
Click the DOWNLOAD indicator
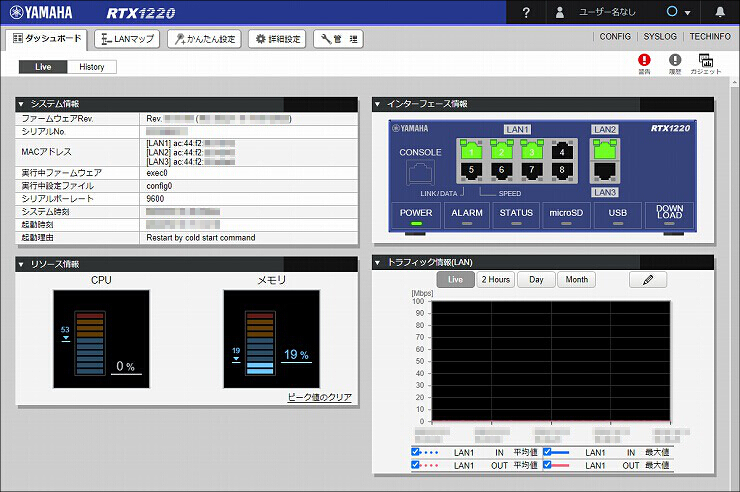click(x=669, y=216)
